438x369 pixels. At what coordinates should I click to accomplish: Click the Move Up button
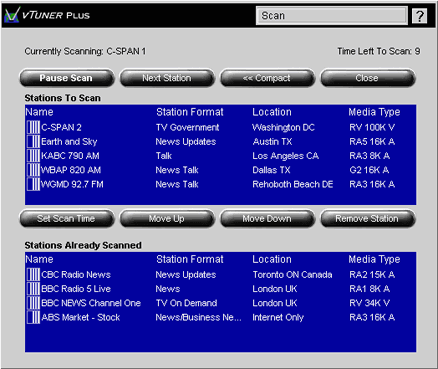(167, 219)
